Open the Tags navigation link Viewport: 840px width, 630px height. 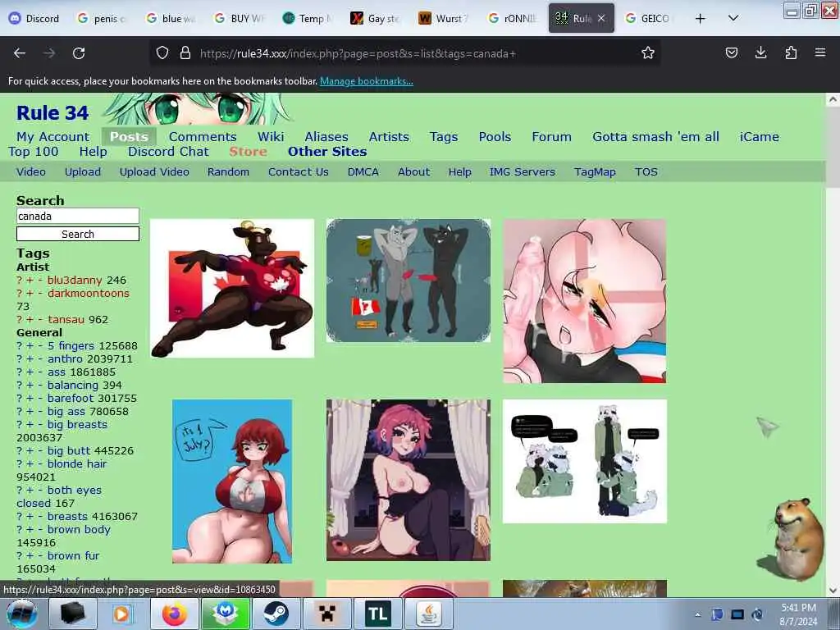(x=444, y=137)
